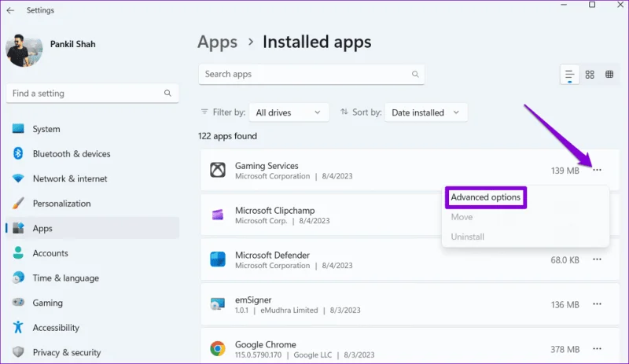Select Move in the context menu
This screenshot has width=629, height=364.
[462, 217]
